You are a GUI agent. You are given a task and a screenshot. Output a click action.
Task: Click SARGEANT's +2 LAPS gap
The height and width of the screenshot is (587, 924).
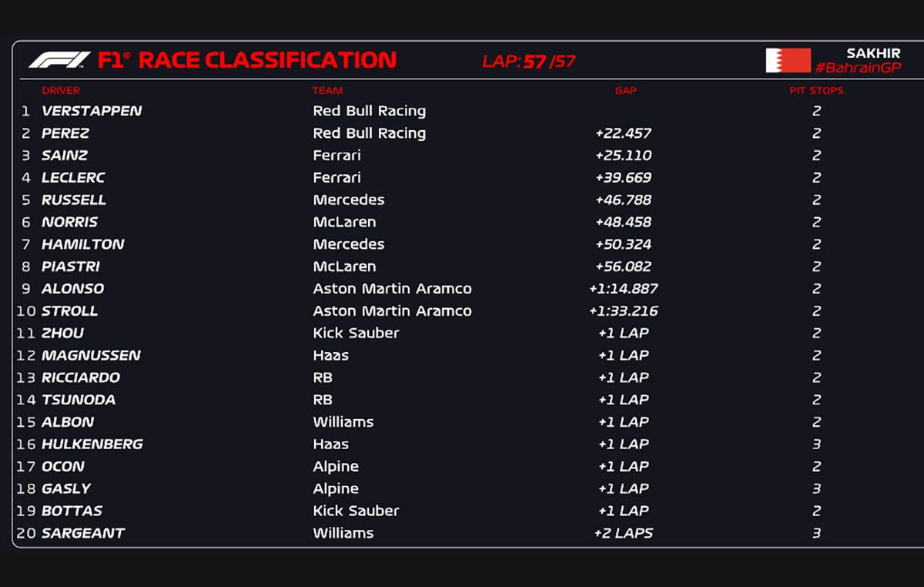pos(623,533)
